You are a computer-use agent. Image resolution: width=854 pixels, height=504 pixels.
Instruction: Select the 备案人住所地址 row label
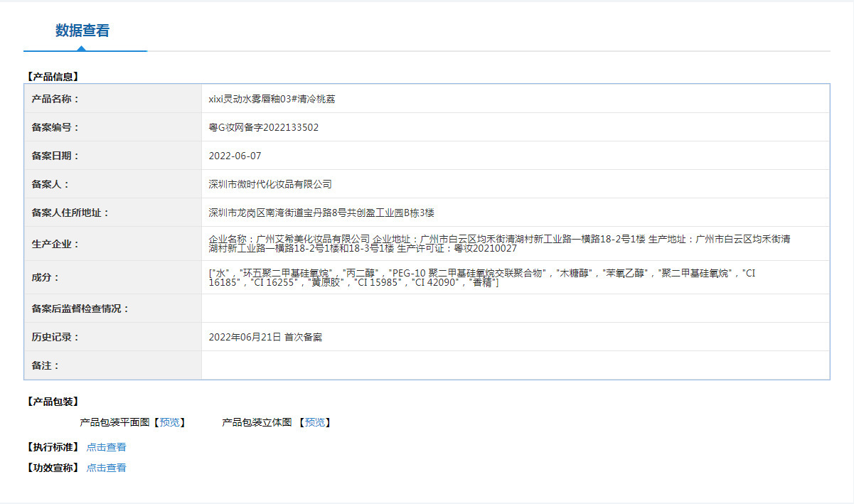70,213
